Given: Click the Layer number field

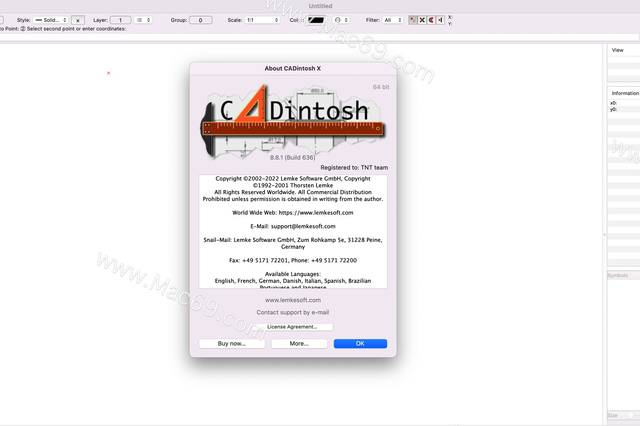Looking at the screenshot, I should click(x=120, y=20).
